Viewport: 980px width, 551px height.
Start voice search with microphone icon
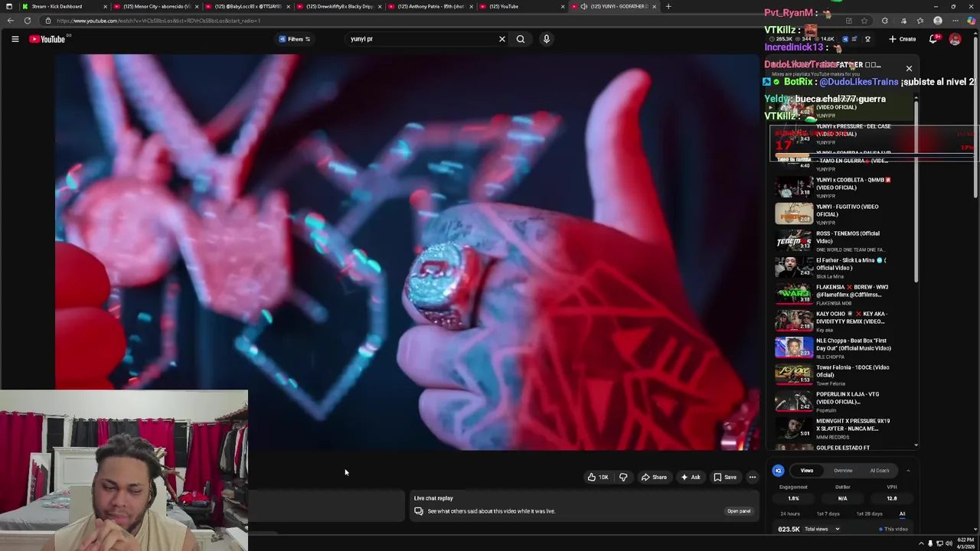point(546,39)
